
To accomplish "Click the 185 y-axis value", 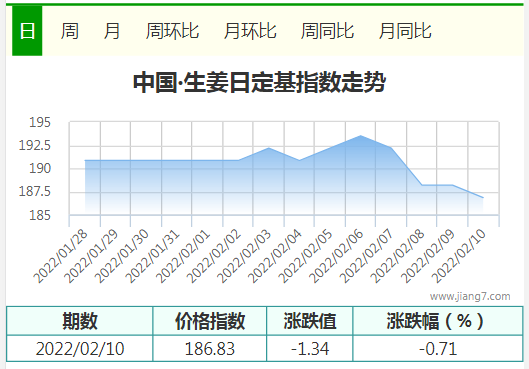I will click(x=40, y=215).
